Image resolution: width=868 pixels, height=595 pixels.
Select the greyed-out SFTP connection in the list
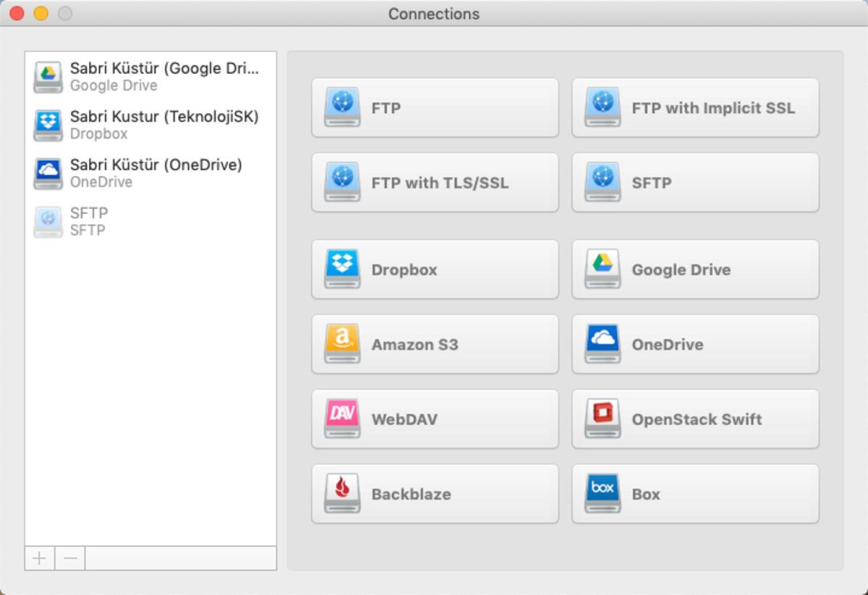[x=150, y=221]
